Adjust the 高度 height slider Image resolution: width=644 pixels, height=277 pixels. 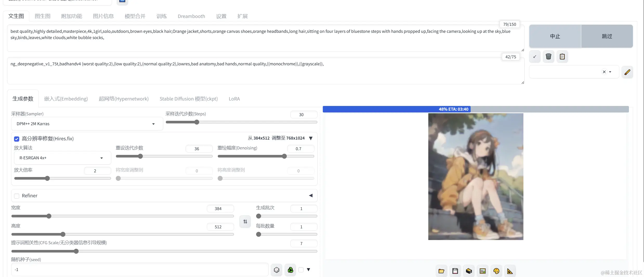(123, 234)
